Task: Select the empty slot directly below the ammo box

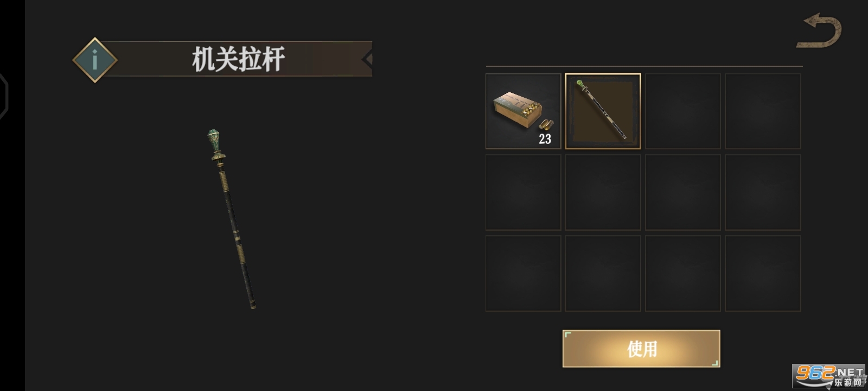Action: click(523, 192)
